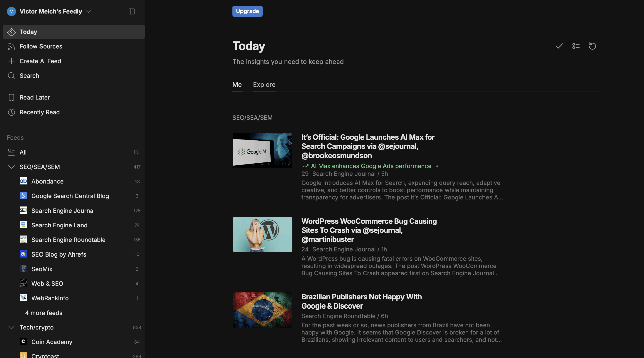
Task: Click the Search magnifier icon
Action: pos(11,76)
